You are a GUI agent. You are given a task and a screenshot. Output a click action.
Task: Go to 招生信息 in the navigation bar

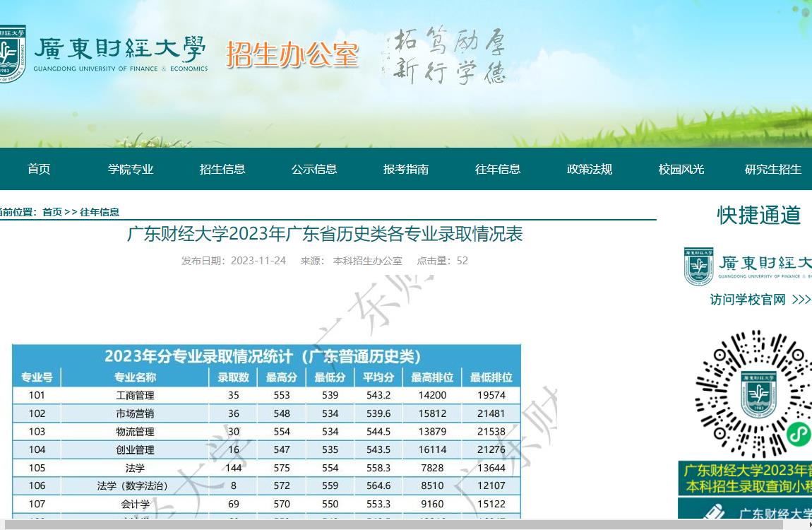(x=222, y=169)
